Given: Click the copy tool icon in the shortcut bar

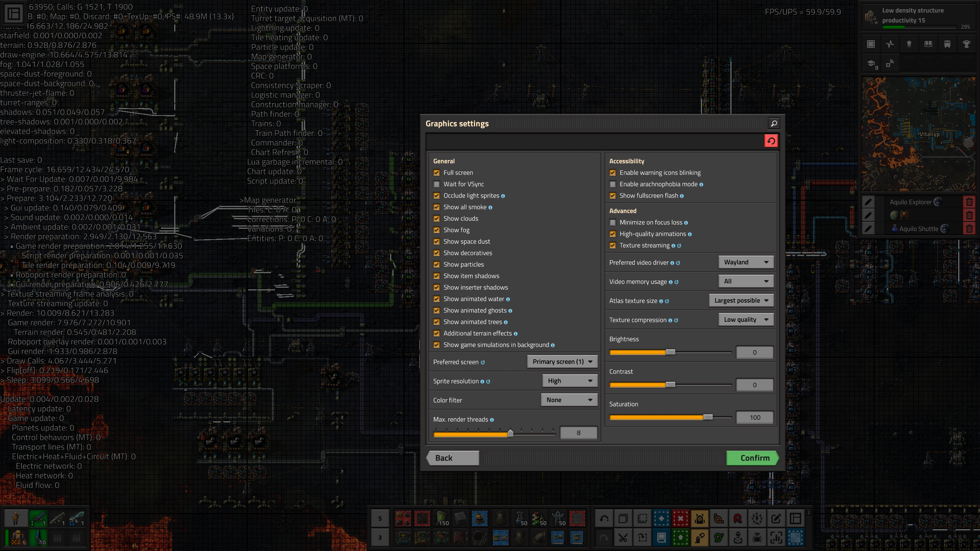Looking at the screenshot, I should click(x=623, y=519).
